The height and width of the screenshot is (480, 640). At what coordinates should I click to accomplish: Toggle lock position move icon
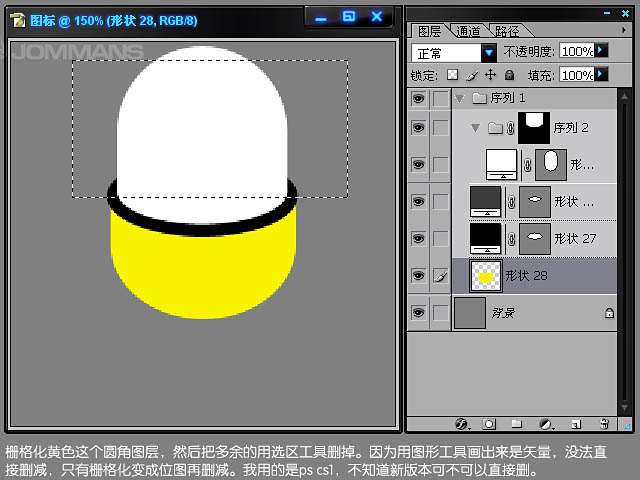coord(490,75)
